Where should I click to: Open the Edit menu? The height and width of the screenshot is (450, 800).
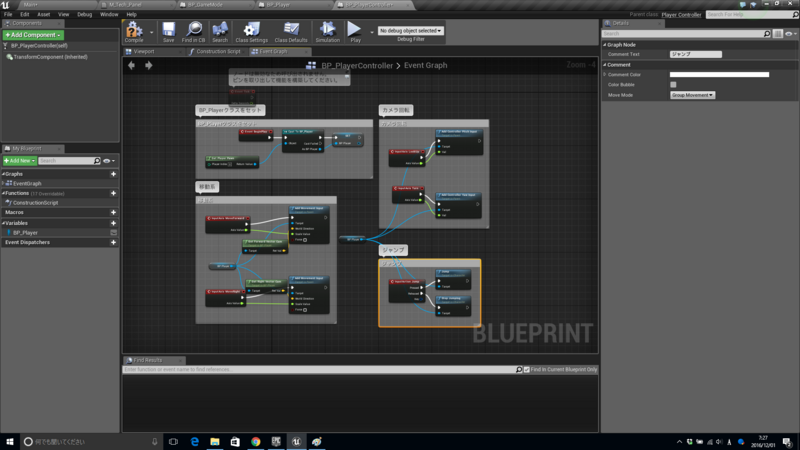pos(24,14)
